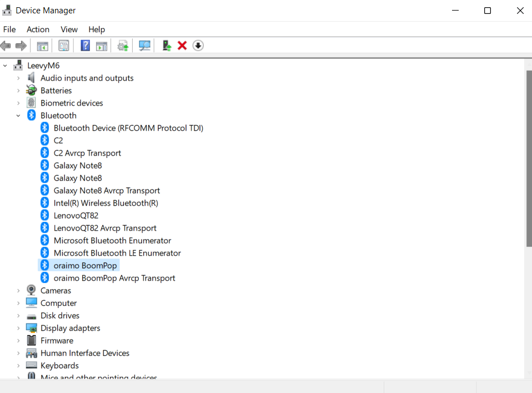Image resolution: width=532 pixels, height=393 pixels.
Task: Click the Back arrow in the toolbar
Action: point(6,46)
